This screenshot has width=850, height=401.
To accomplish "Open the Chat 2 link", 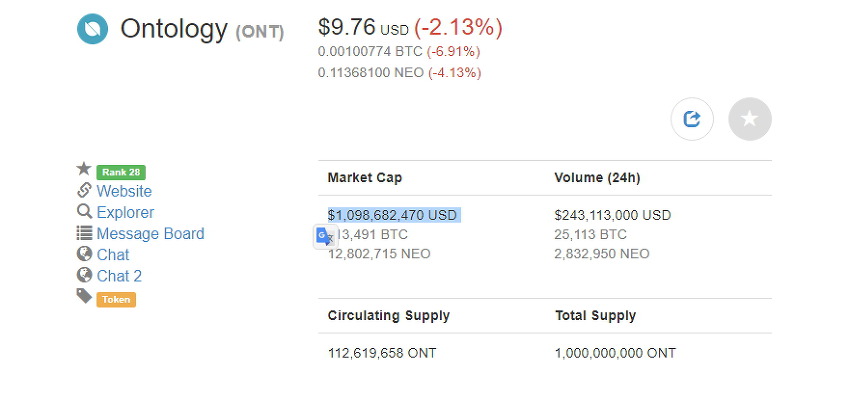I will (x=119, y=276).
